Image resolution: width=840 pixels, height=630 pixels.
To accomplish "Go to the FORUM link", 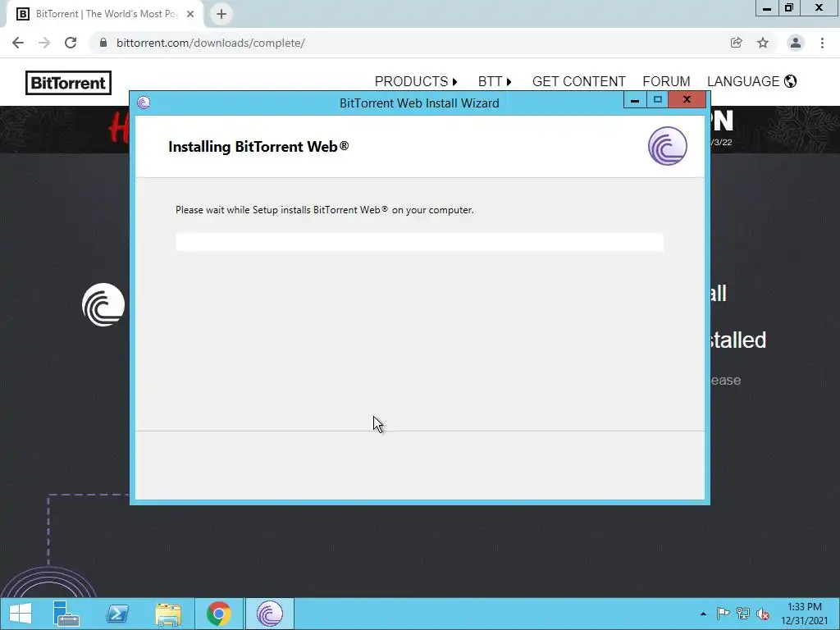I will [x=666, y=81].
